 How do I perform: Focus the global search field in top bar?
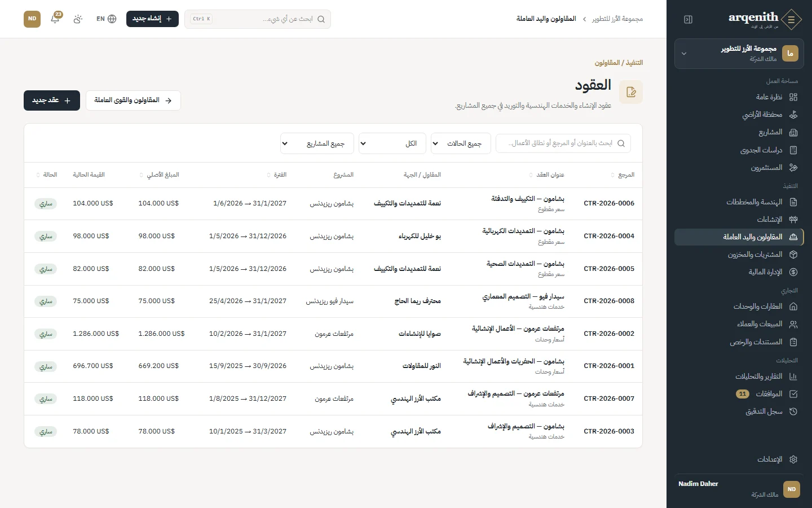[x=258, y=19]
